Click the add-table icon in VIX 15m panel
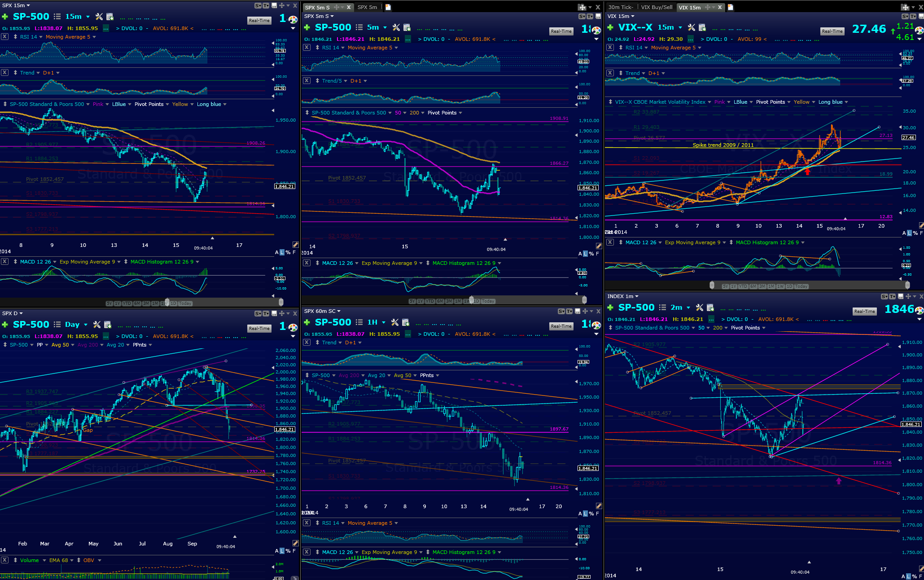The width and height of the screenshot is (924, 580). click(702, 27)
